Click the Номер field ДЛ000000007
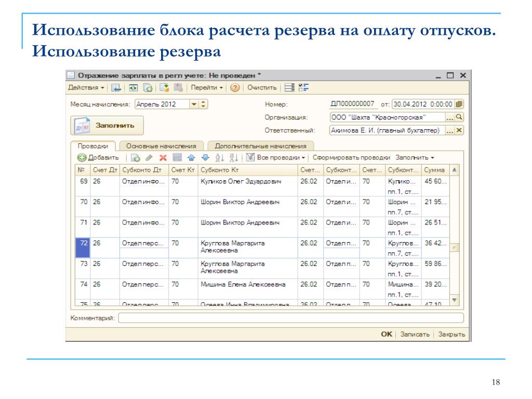This screenshot has width=532, height=399. pos(353,104)
